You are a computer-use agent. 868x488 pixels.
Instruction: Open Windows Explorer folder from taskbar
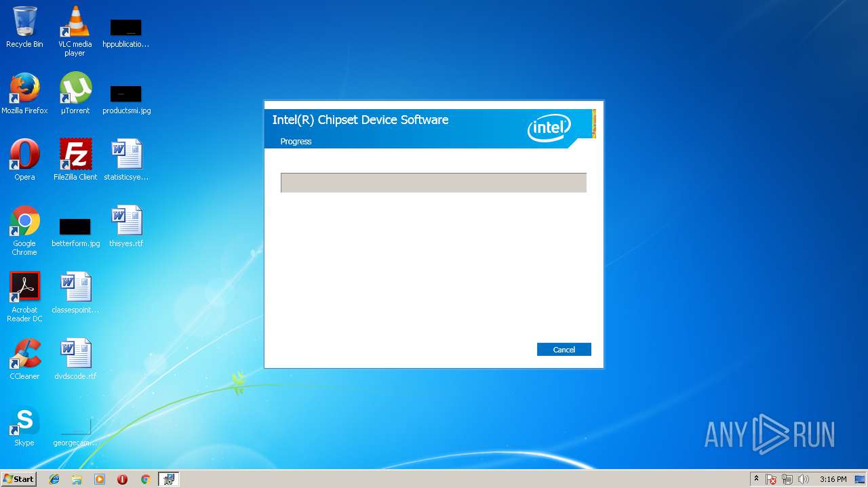point(77,479)
